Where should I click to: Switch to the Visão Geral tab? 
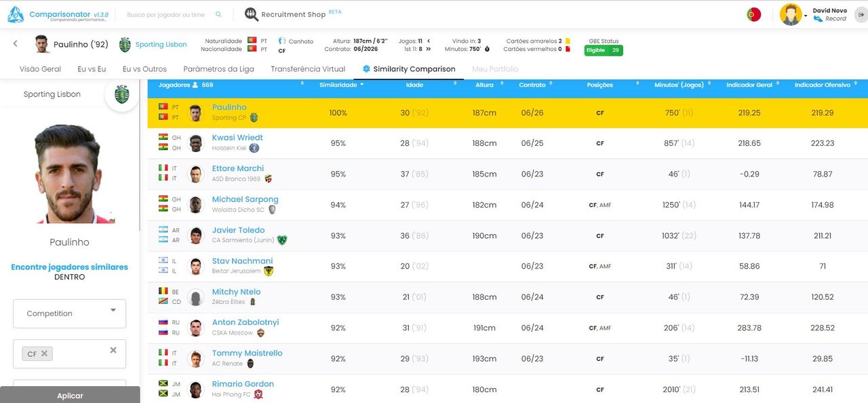point(40,69)
